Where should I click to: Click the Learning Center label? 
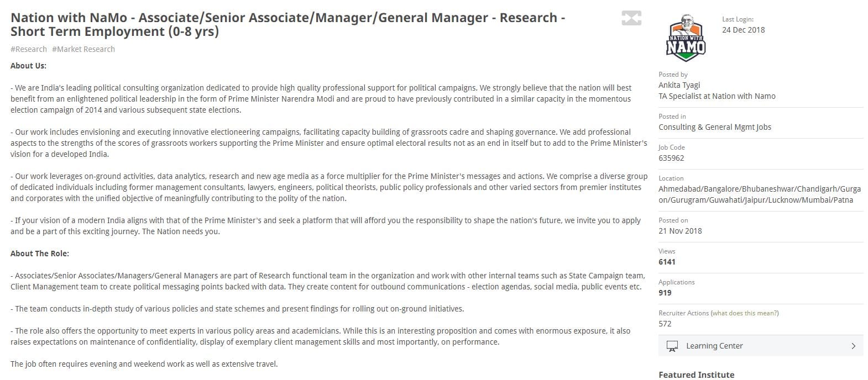(714, 346)
